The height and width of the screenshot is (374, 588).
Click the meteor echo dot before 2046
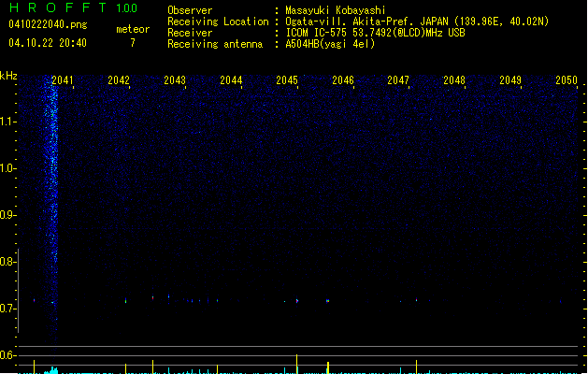pyautogui.click(x=327, y=301)
